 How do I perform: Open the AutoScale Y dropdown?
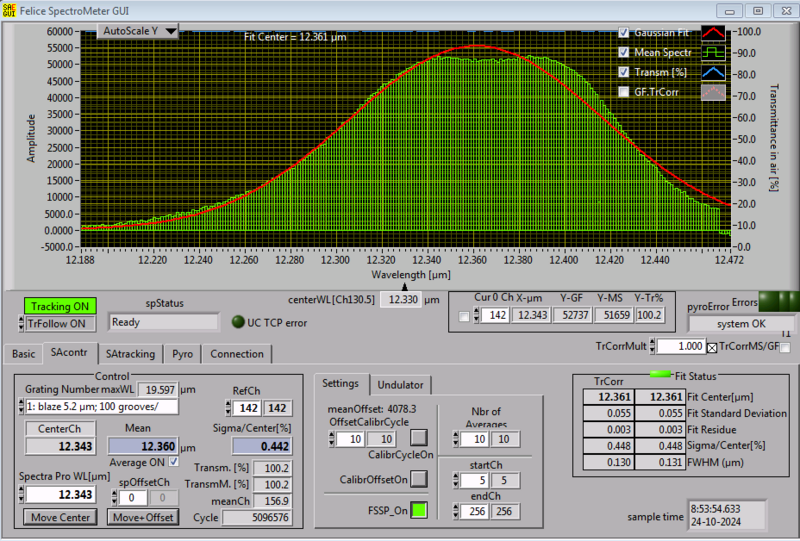[x=138, y=31]
